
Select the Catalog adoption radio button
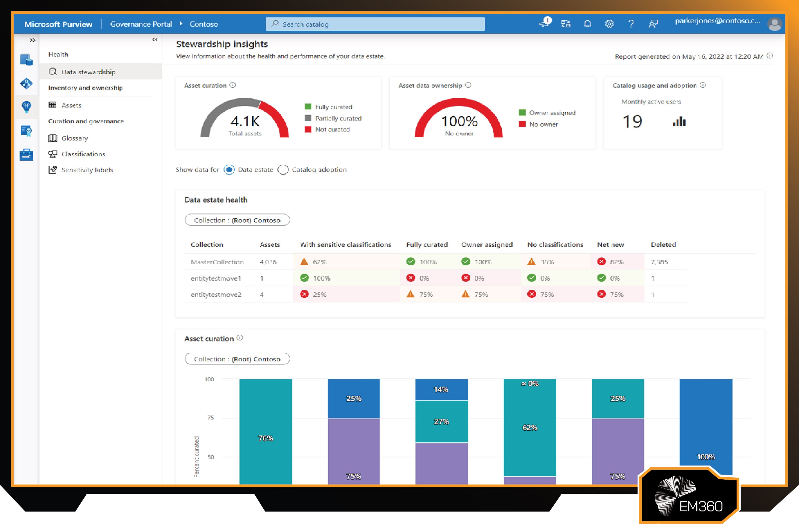pyautogui.click(x=283, y=170)
